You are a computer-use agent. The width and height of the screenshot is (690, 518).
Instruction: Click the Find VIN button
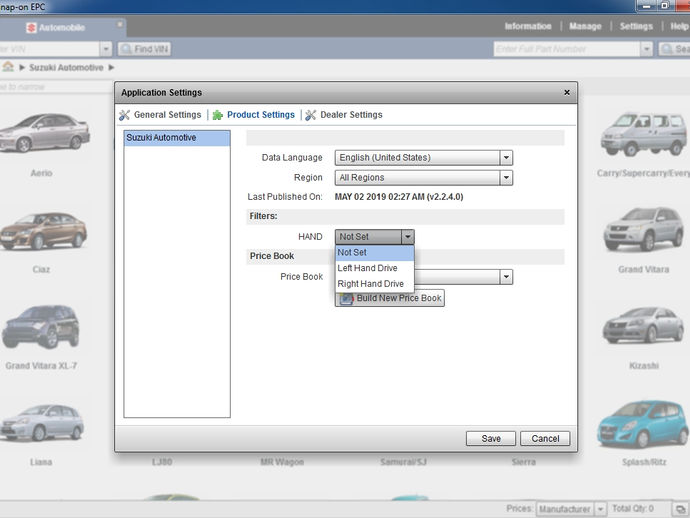click(x=144, y=49)
